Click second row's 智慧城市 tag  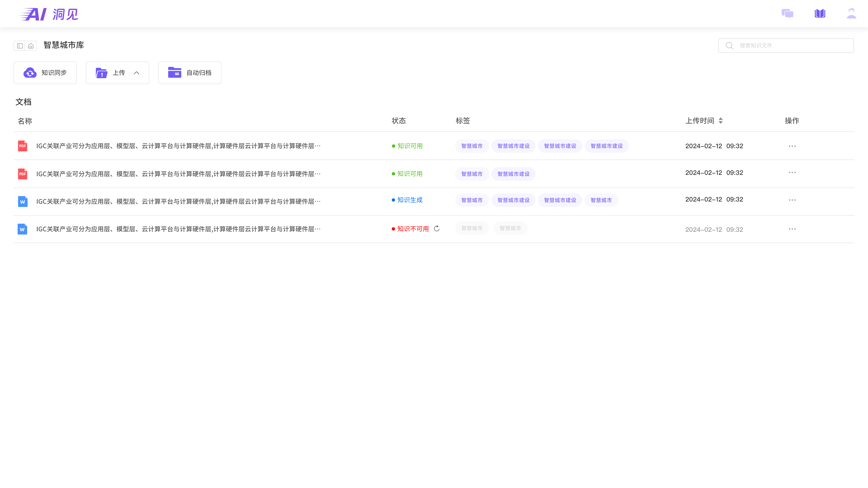point(472,174)
